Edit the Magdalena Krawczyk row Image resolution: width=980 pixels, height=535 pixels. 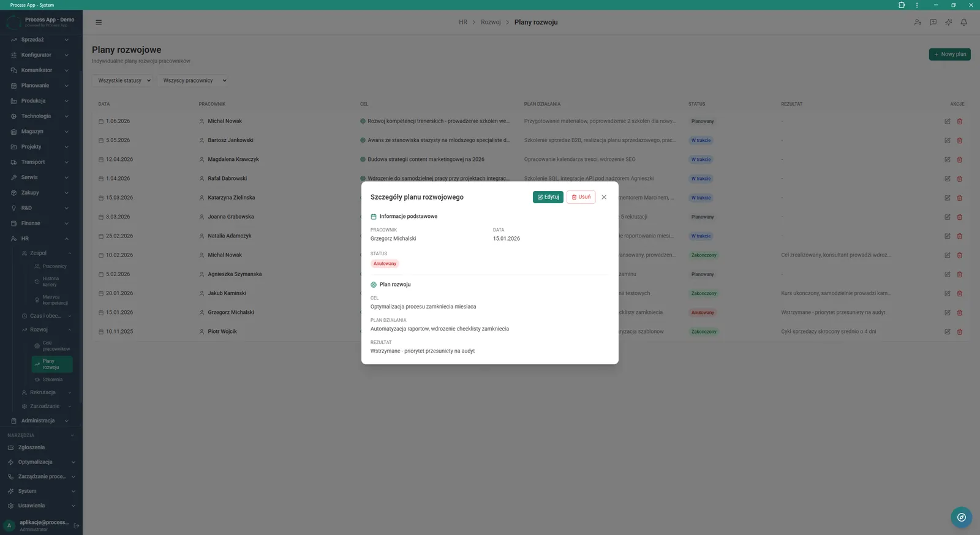coord(948,159)
